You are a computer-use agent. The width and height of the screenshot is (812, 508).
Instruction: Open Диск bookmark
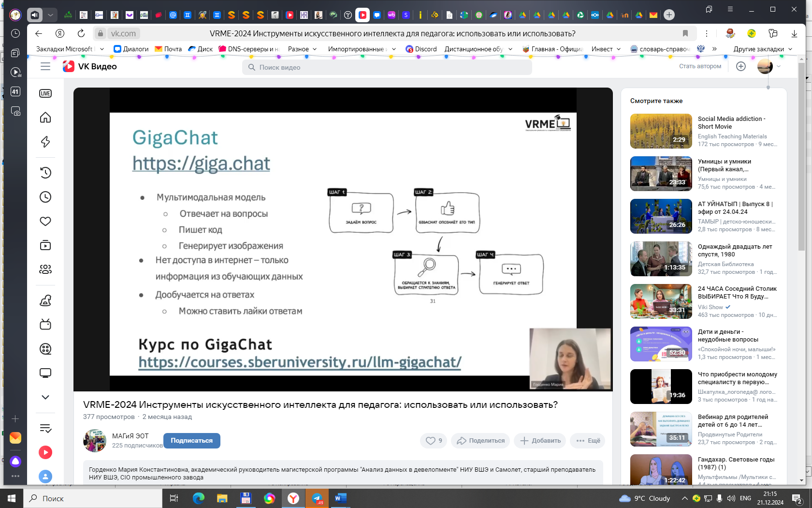pos(200,49)
